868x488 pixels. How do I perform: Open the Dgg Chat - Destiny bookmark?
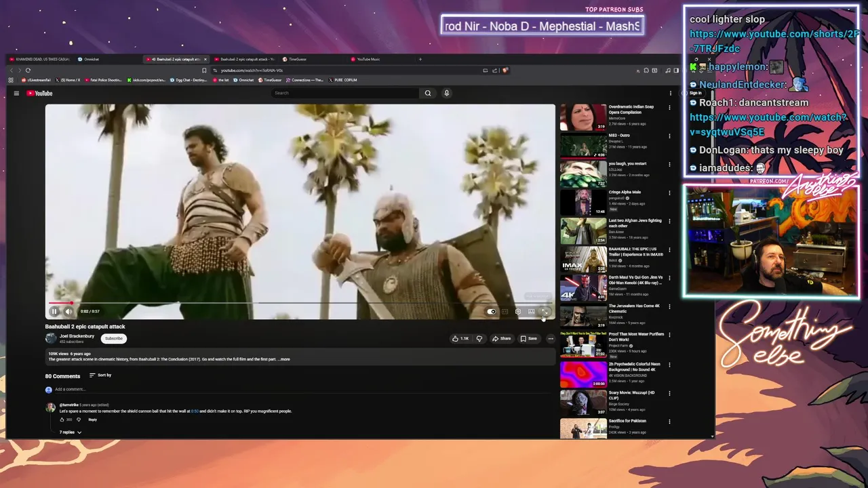pyautogui.click(x=189, y=80)
